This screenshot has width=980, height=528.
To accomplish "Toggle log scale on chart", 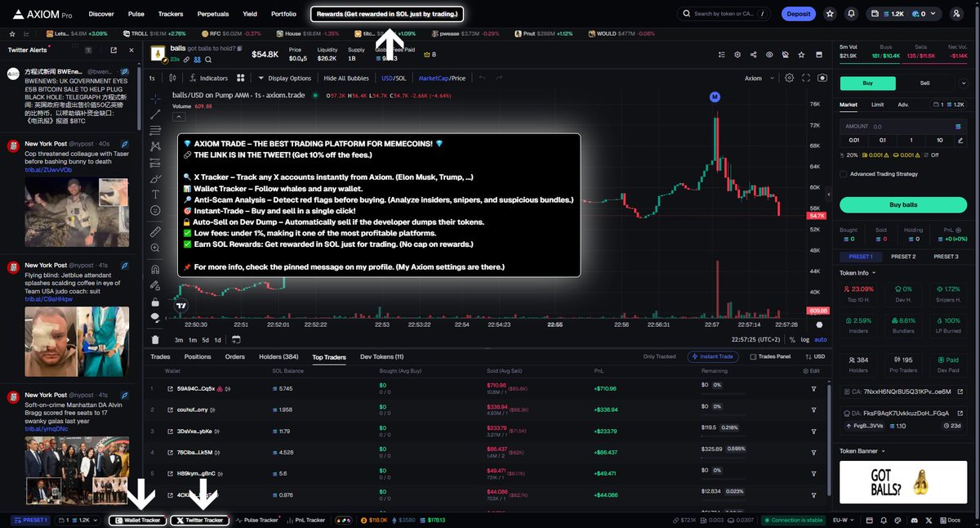I will 806,339.
